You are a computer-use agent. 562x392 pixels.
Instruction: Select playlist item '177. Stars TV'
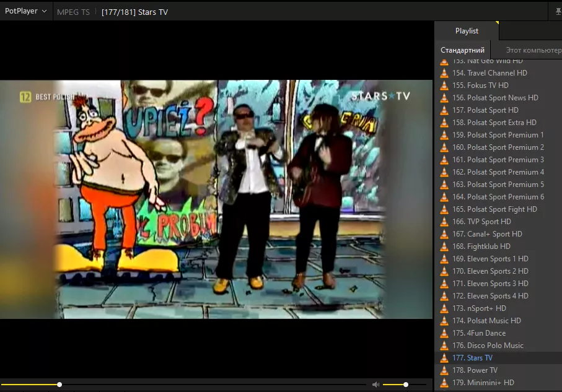click(x=498, y=358)
